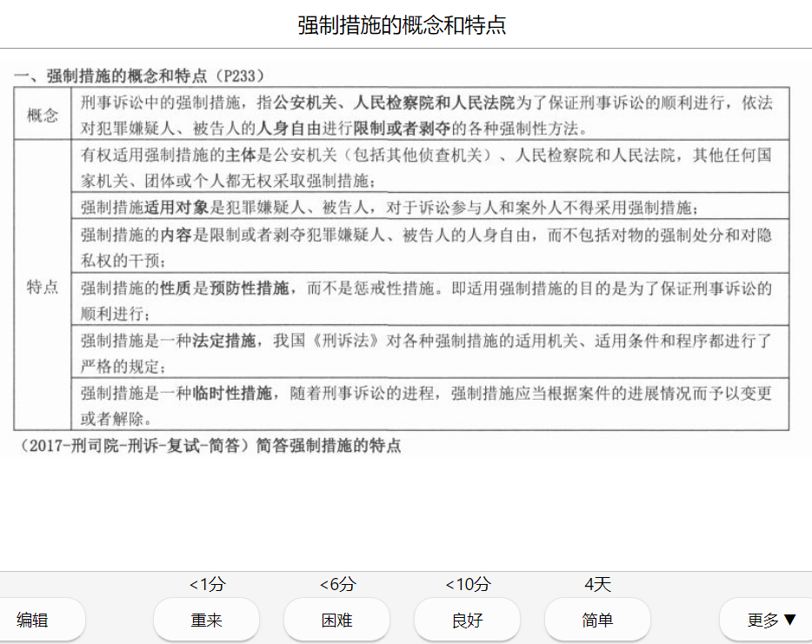Click the card title 强制措施的概念和特点

[x=402, y=25]
